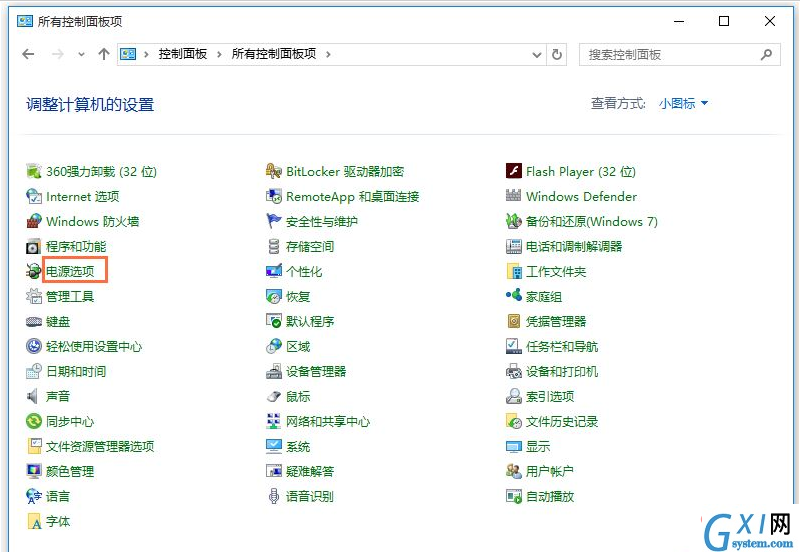Open the 语言 link

click(58, 496)
